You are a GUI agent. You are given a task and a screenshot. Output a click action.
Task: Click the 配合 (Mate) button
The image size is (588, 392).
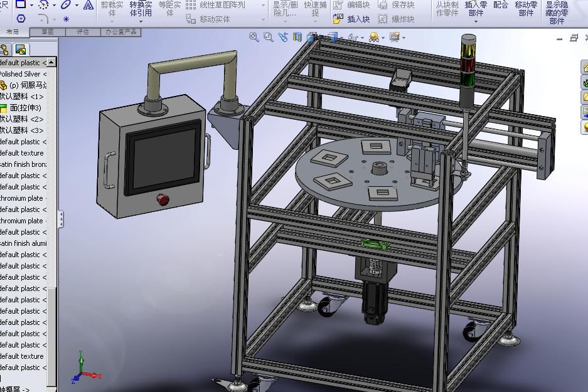(x=501, y=5)
